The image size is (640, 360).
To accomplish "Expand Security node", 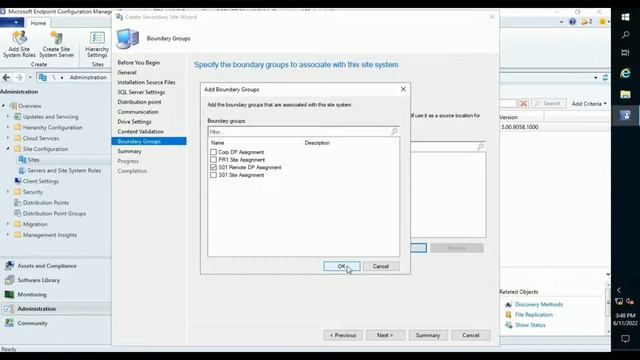I will point(8,192).
